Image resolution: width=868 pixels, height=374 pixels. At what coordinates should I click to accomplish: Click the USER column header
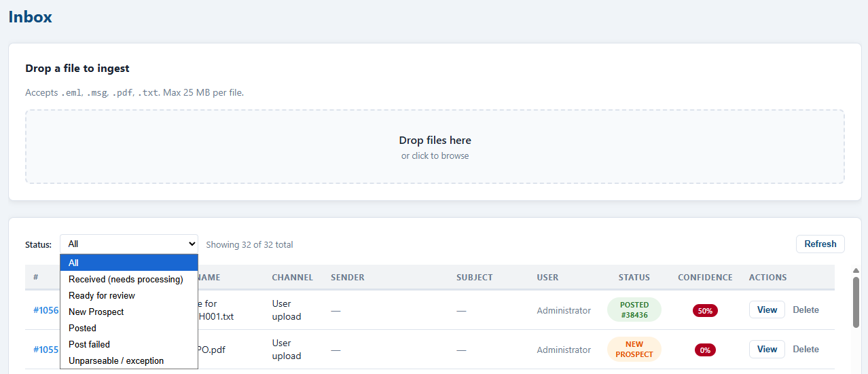pos(547,277)
